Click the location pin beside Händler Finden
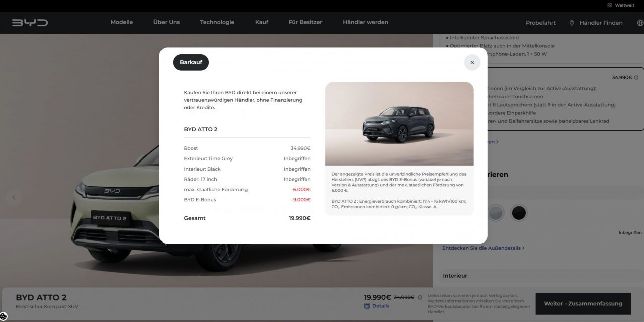Image resolution: width=644 pixels, height=322 pixels. (x=572, y=23)
